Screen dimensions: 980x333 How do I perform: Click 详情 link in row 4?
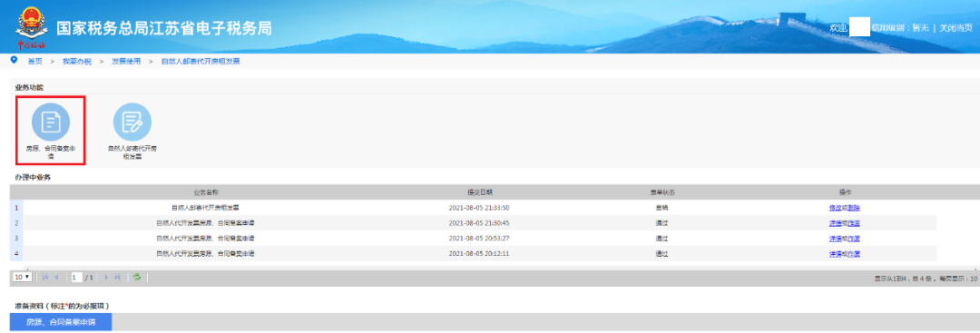pyautogui.click(x=836, y=254)
